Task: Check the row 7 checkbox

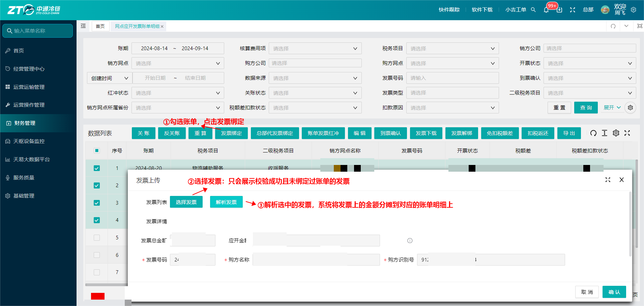Action: (97, 272)
